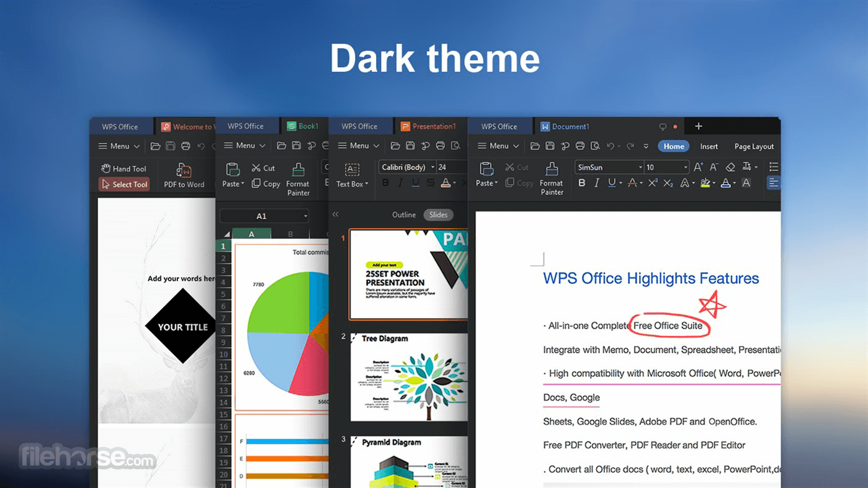Image resolution: width=868 pixels, height=488 pixels.
Task: Click the new tab plus button
Action: pos(698,126)
